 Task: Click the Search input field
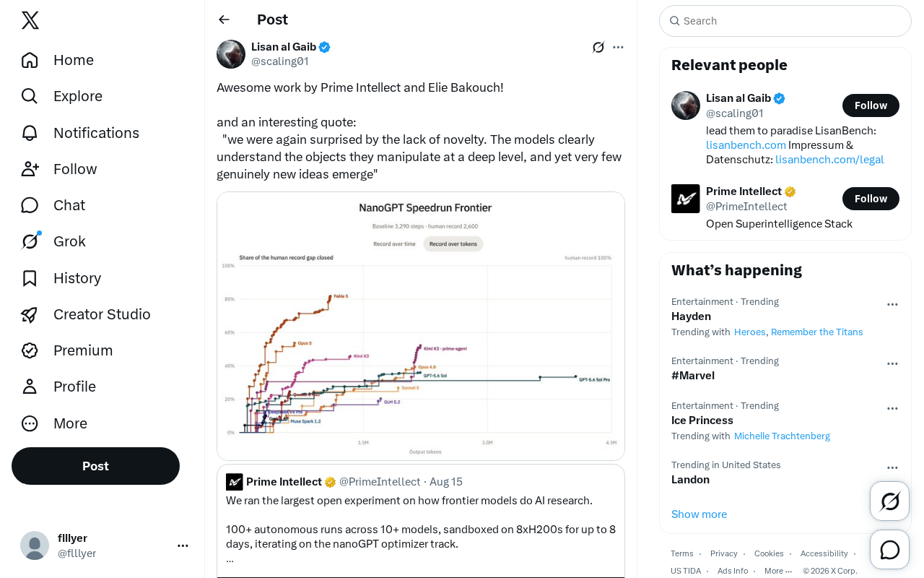pos(785,21)
